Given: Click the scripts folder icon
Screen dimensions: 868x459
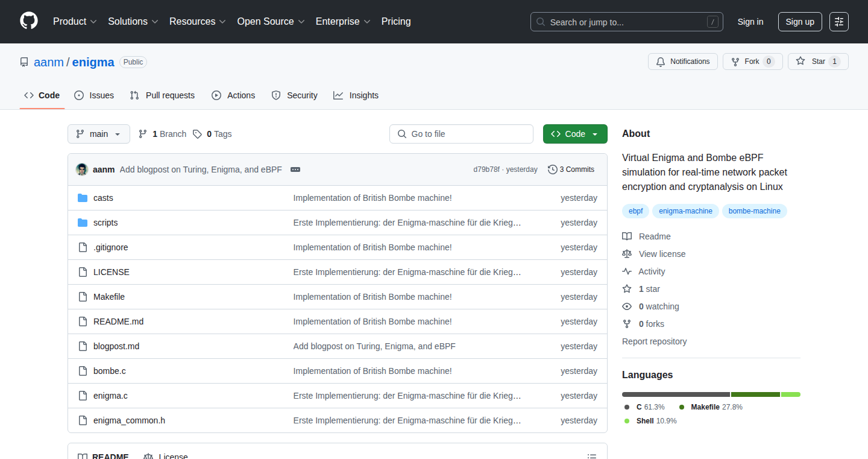Looking at the screenshot, I should click(83, 223).
